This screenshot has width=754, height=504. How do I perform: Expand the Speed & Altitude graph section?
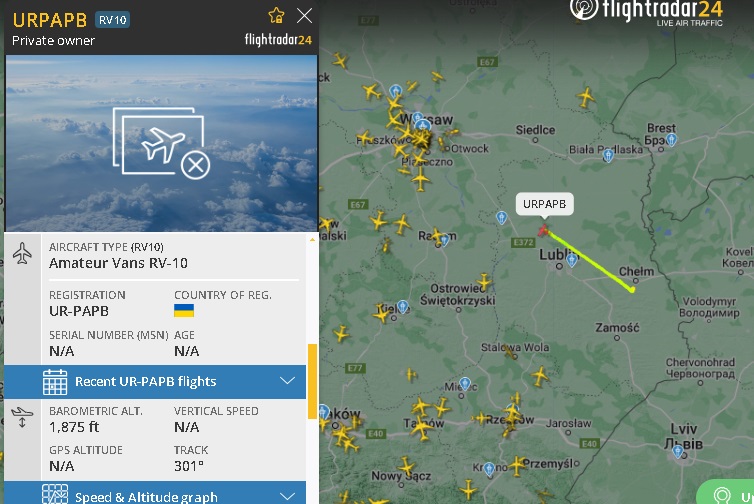tap(155, 493)
